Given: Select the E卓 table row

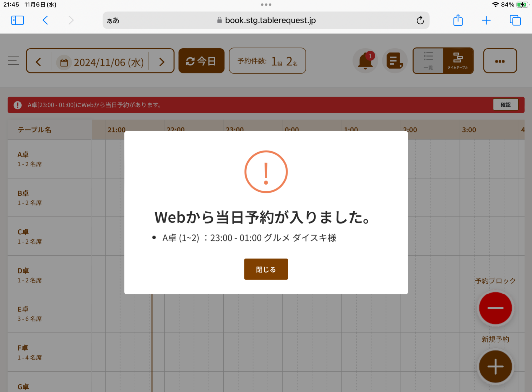Looking at the screenshot, I should point(50,314).
